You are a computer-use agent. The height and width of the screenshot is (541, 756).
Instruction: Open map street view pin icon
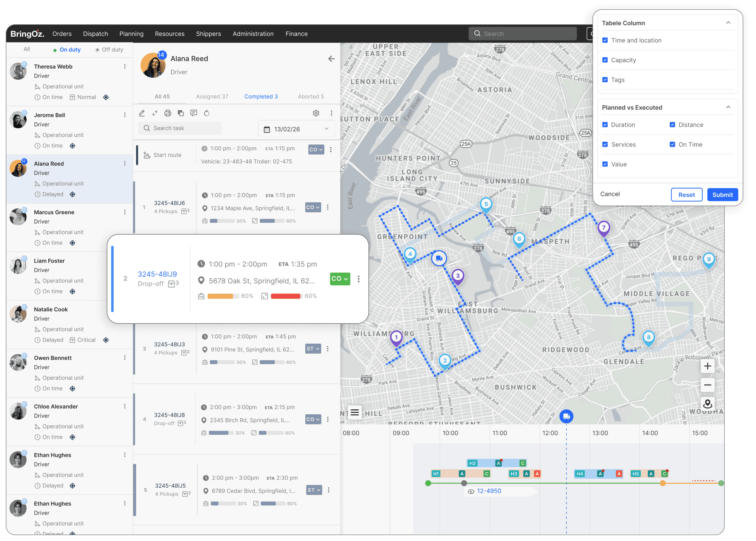(707, 404)
